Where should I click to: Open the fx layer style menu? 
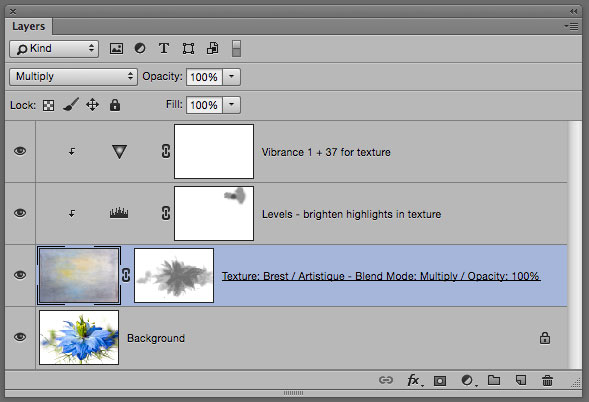point(415,380)
